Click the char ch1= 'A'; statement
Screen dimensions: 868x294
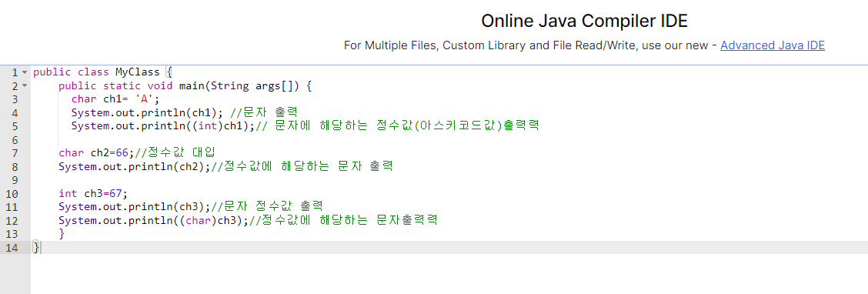click(115, 99)
